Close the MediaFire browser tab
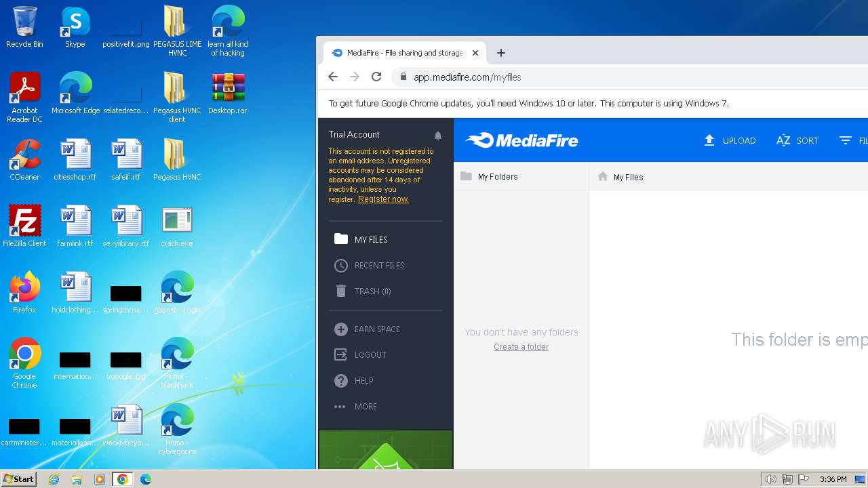 (x=475, y=53)
